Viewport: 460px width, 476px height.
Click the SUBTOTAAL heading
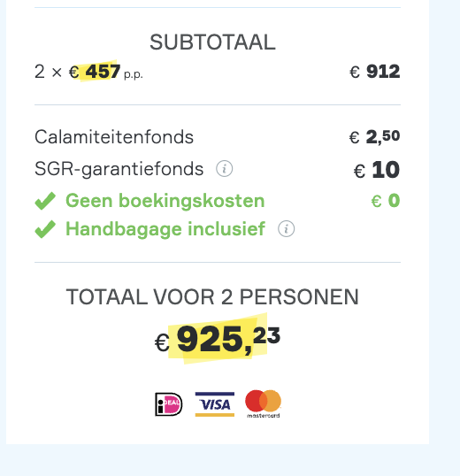212,42
